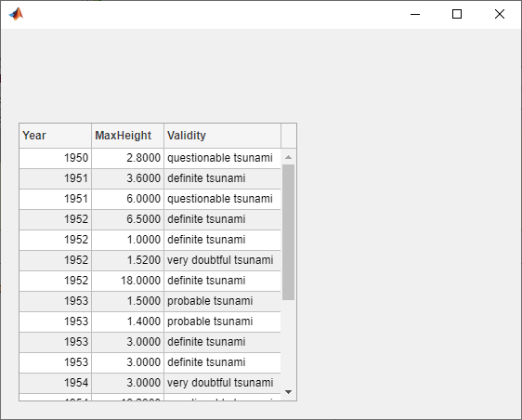522x420 pixels.
Task: Select the 1.5000 MaxHeight cell
Action: pyautogui.click(x=128, y=301)
